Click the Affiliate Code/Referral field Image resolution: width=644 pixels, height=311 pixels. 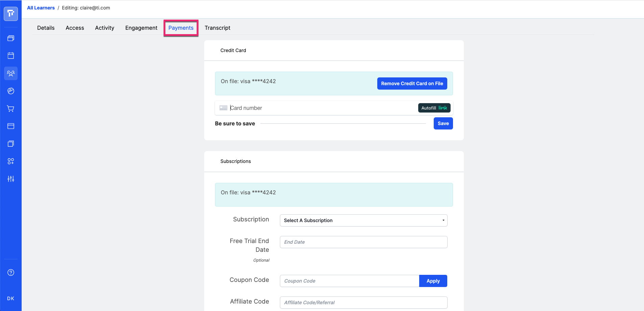pos(364,303)
